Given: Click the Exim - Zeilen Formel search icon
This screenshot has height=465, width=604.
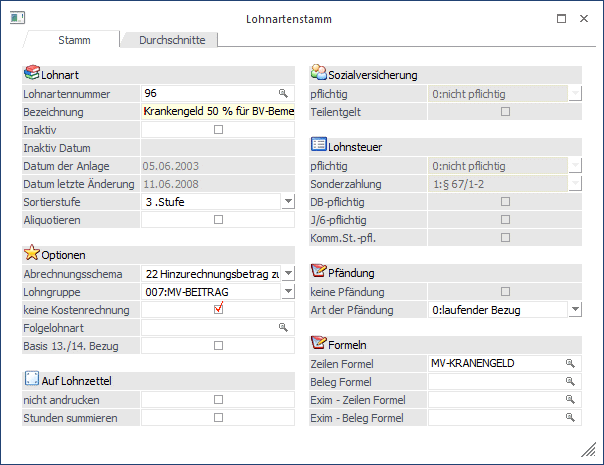Looking at the screenshot, I should pyautogui.click(x=569, y=399).
